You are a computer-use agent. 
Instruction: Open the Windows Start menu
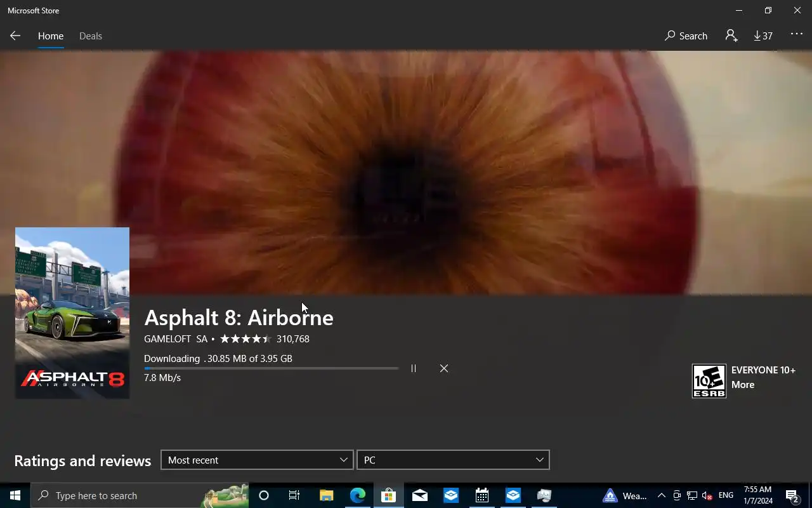15,495
